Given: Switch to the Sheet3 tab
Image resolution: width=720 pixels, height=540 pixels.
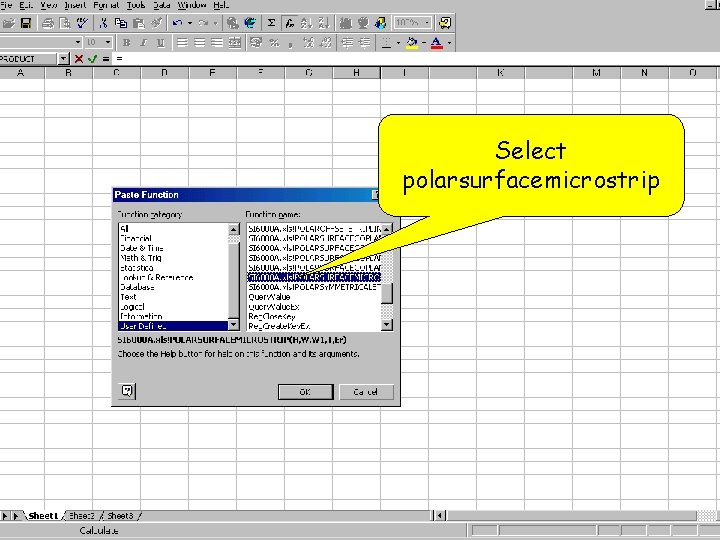Looking at the screenshot, I should click(120, 516).
